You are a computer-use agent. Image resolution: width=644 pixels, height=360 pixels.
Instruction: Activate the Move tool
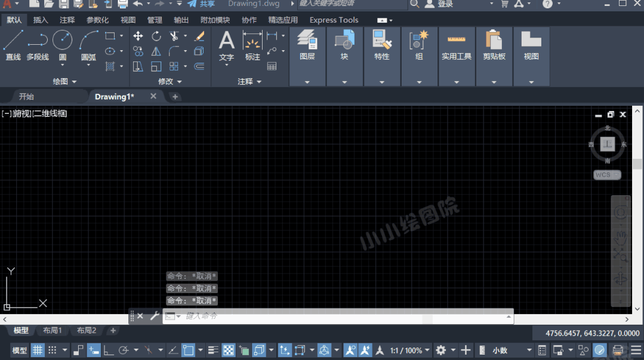point(138,36)
